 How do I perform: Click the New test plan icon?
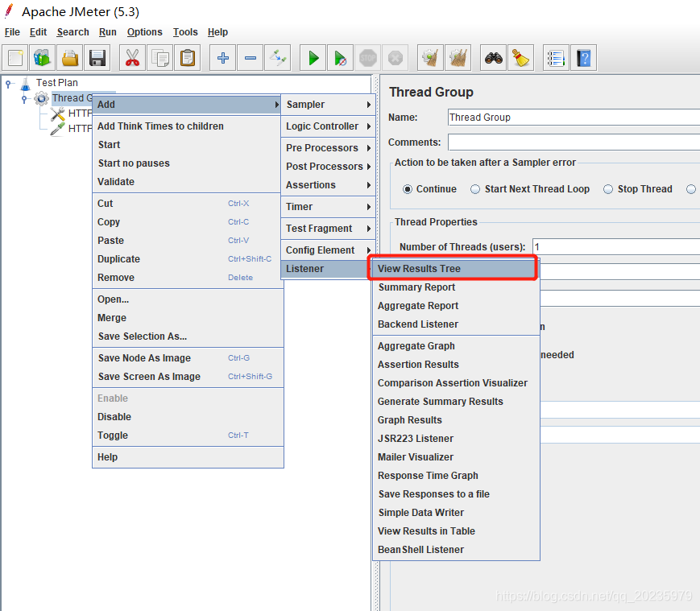(x=15, y=58)
